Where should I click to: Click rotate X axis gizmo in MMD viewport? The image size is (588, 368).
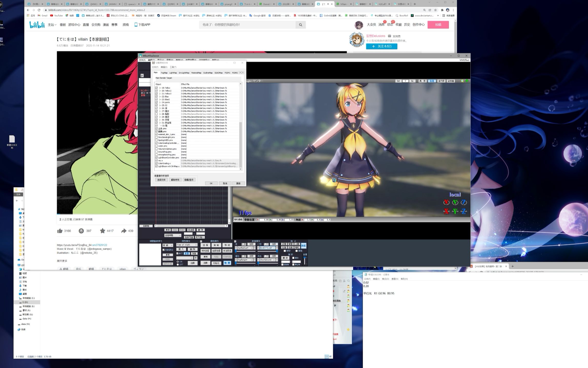click(446, 203)
